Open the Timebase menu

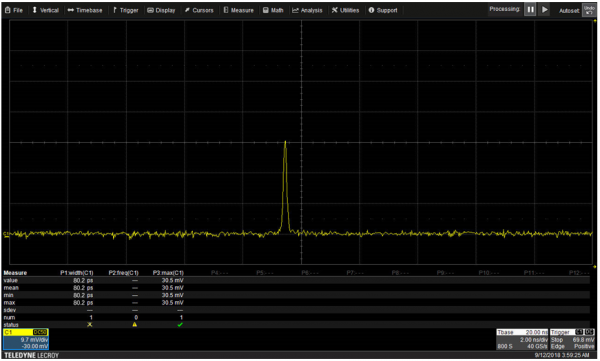(x=85, y=10)
